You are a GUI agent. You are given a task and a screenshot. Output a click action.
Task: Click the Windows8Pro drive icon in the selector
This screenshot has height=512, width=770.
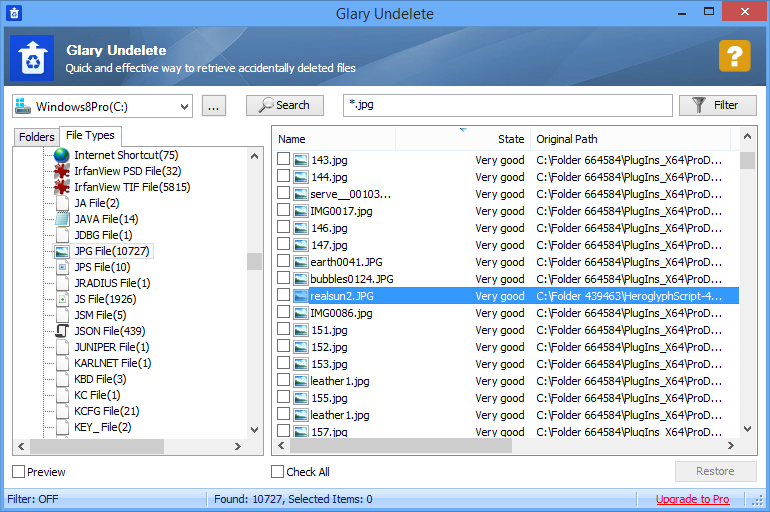[23, 106]
